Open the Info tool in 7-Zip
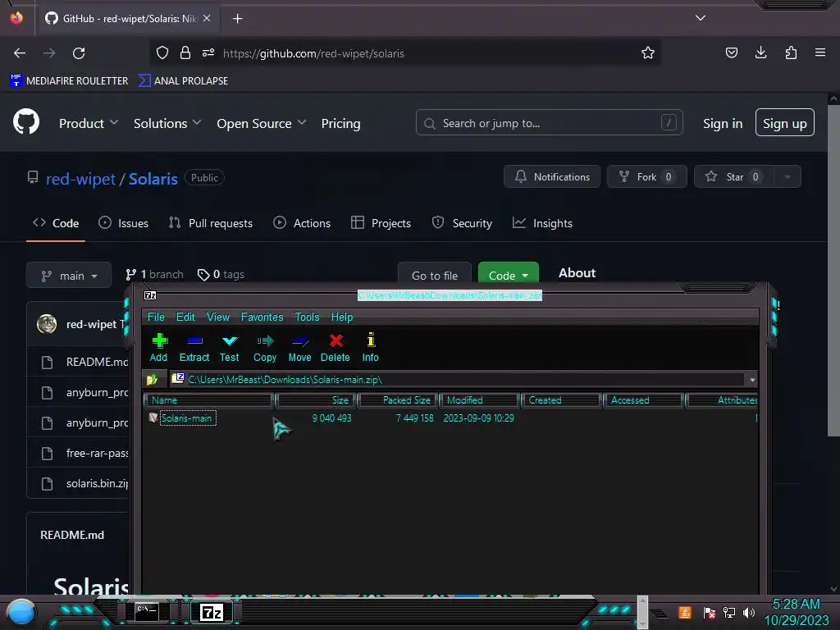The width and height of the screenshot is (840, 630). click(370, 347)
